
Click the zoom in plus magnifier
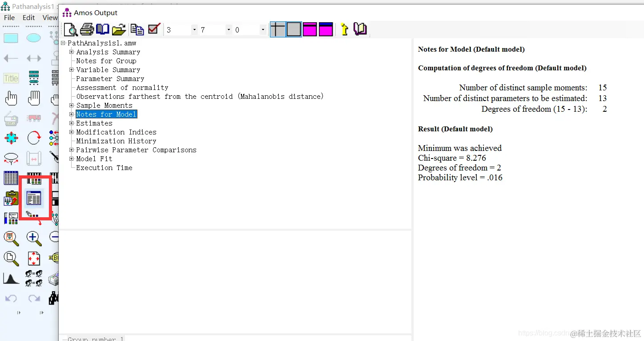click(x=34, y=238)
